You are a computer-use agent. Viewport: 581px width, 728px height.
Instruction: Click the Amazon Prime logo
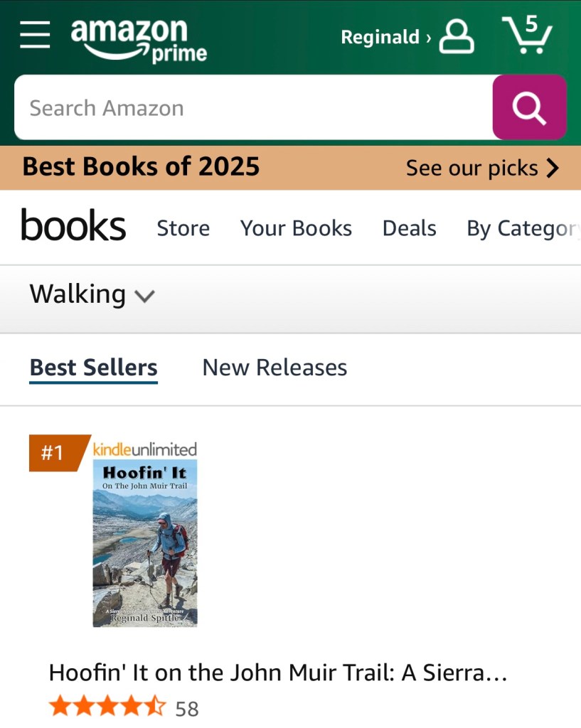[139, 40]
